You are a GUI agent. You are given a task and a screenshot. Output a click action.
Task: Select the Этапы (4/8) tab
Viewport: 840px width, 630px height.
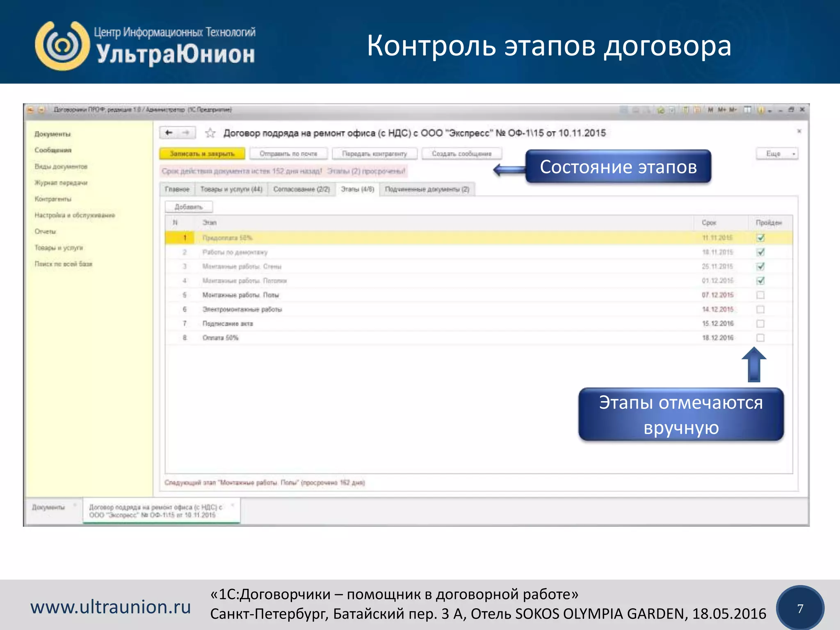[358, 189]
